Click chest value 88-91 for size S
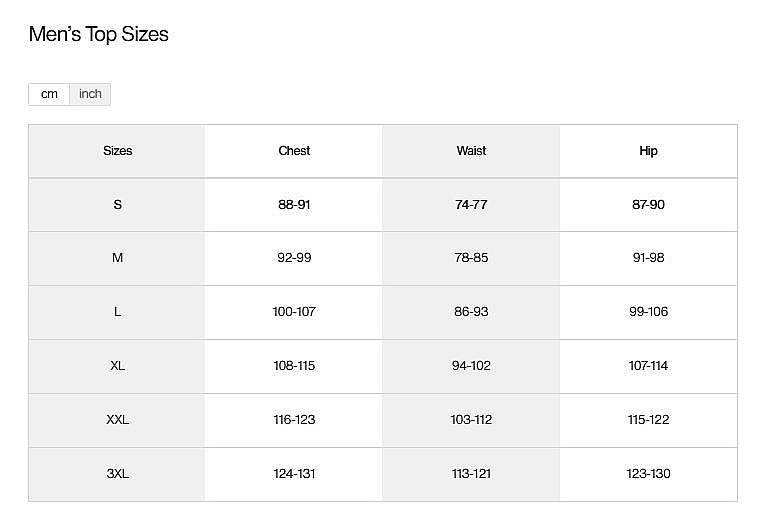 pos(294,205)
